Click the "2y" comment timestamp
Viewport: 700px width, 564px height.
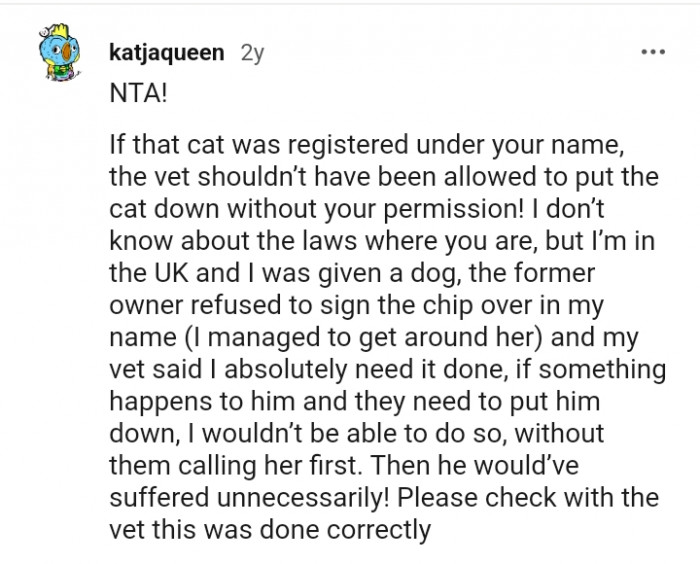tap(255, 53)
